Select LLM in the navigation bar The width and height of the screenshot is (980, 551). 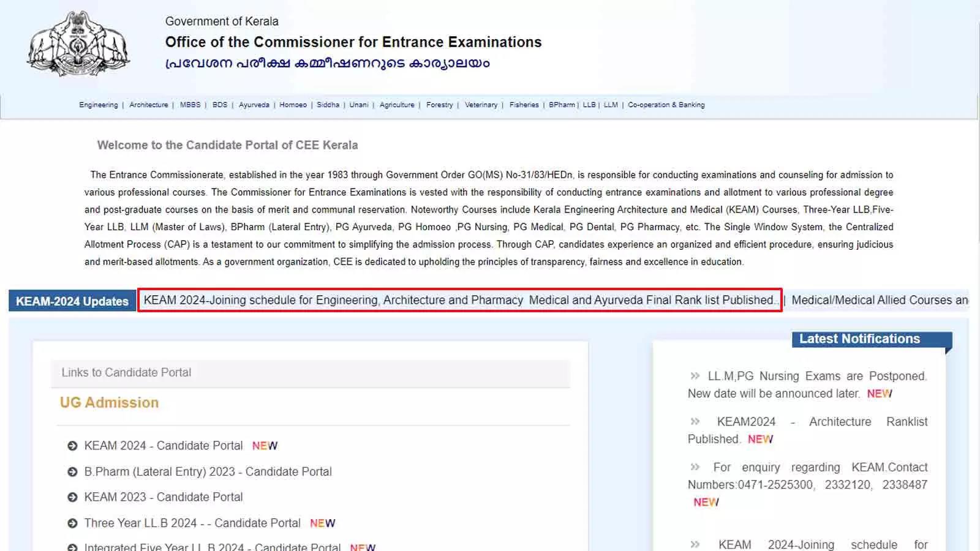click(611, 105)
